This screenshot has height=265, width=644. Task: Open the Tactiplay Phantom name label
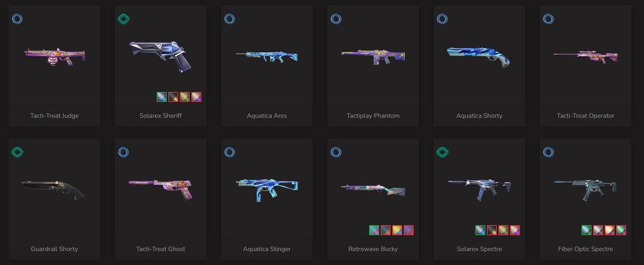pos(373,116)
